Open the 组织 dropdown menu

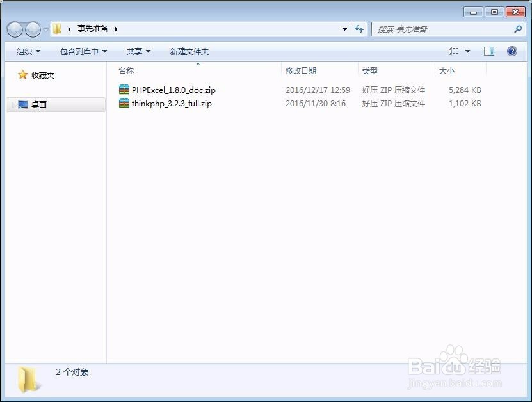click(x=27, y=51)
